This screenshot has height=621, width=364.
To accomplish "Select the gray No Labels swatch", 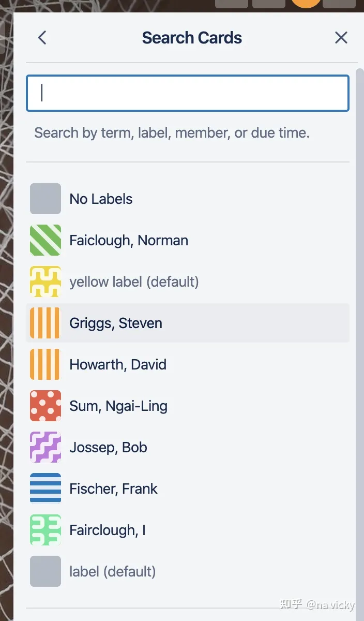I will [x=45, y=199].
